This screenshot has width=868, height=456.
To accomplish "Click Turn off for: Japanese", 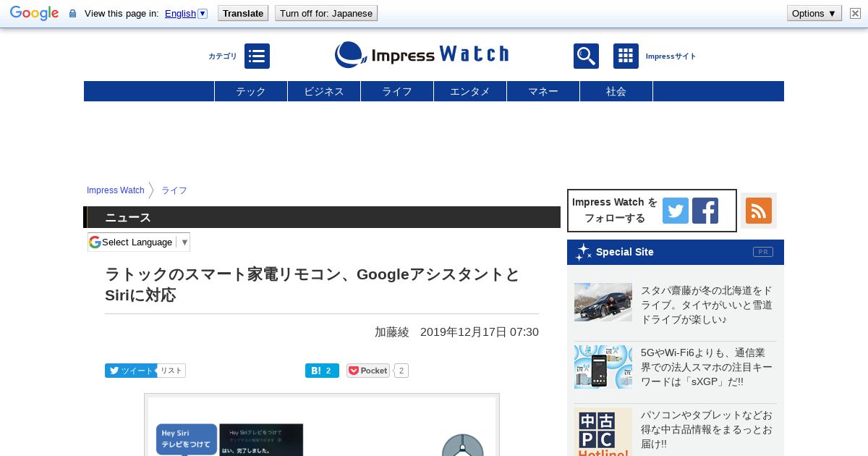I will click(x=326, y=13).
